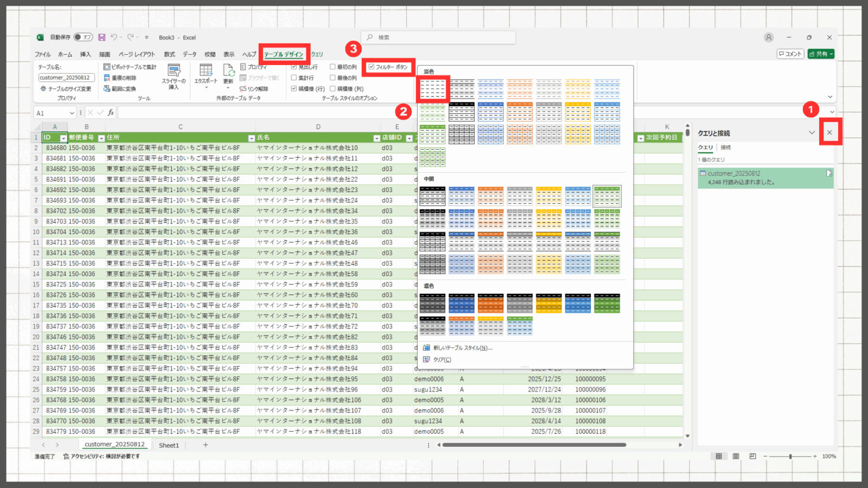Click the 共有 share button

(x=821, y=54)
